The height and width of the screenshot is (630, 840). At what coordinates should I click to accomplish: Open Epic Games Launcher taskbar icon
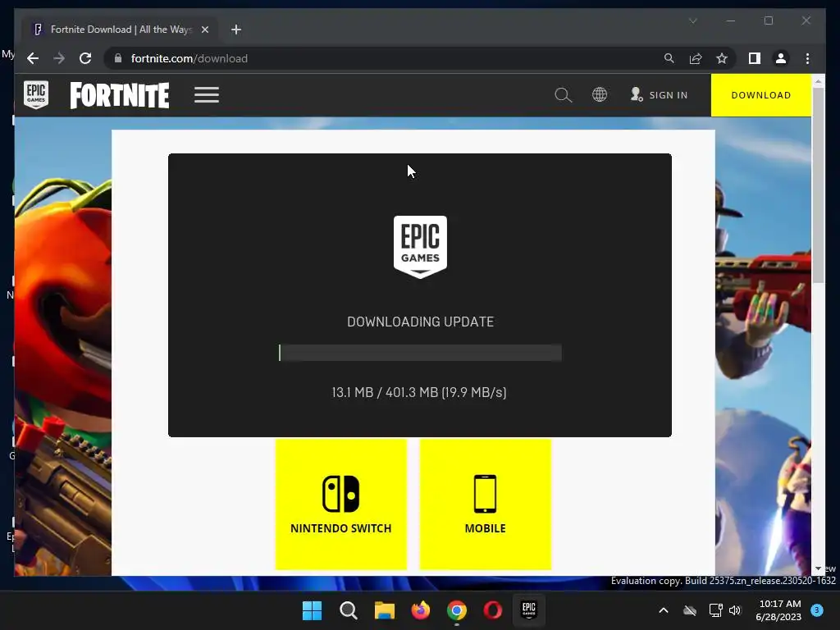[529, 609]
